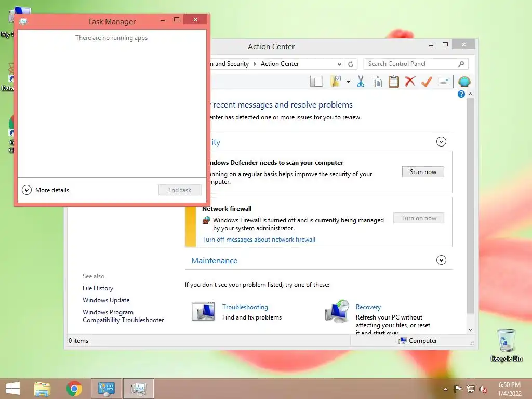Open File Explorer from the taskbar
The width and height of the screenshot is (532, 399).
pyautogui.click(x=42, y=389)
